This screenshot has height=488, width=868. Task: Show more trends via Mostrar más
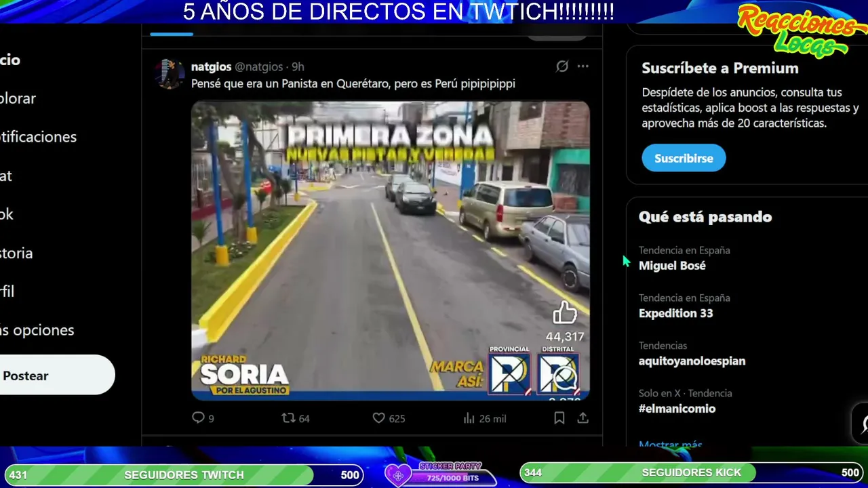coord(671,445)
